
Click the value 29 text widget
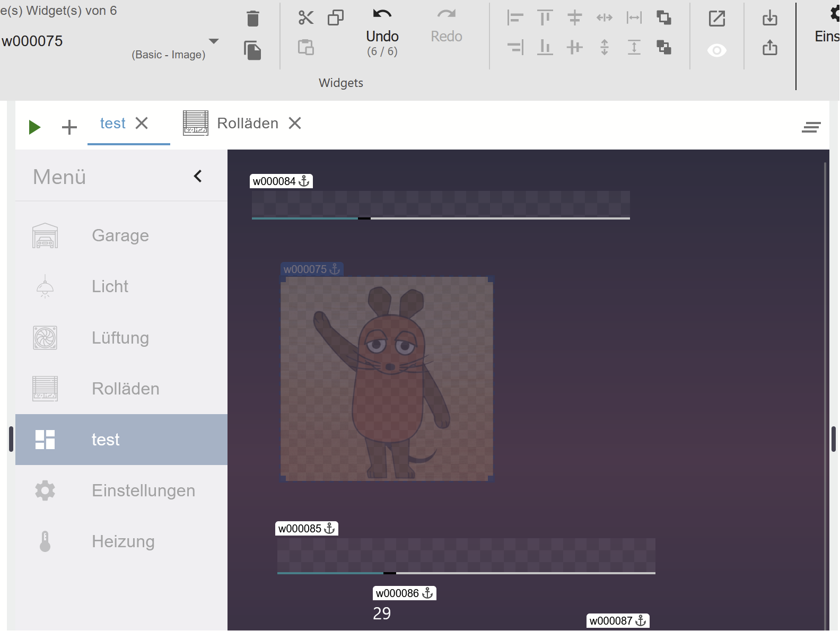click(382, 614)
